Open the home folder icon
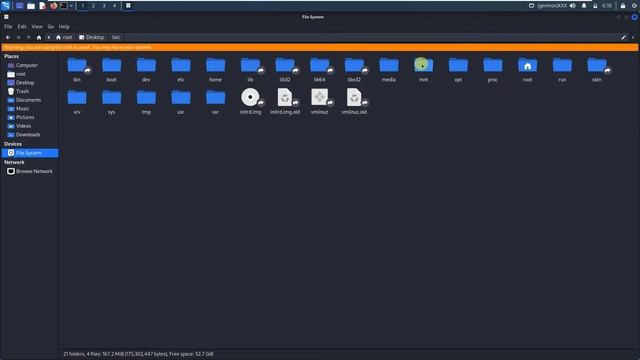 [x=216, y=65]
